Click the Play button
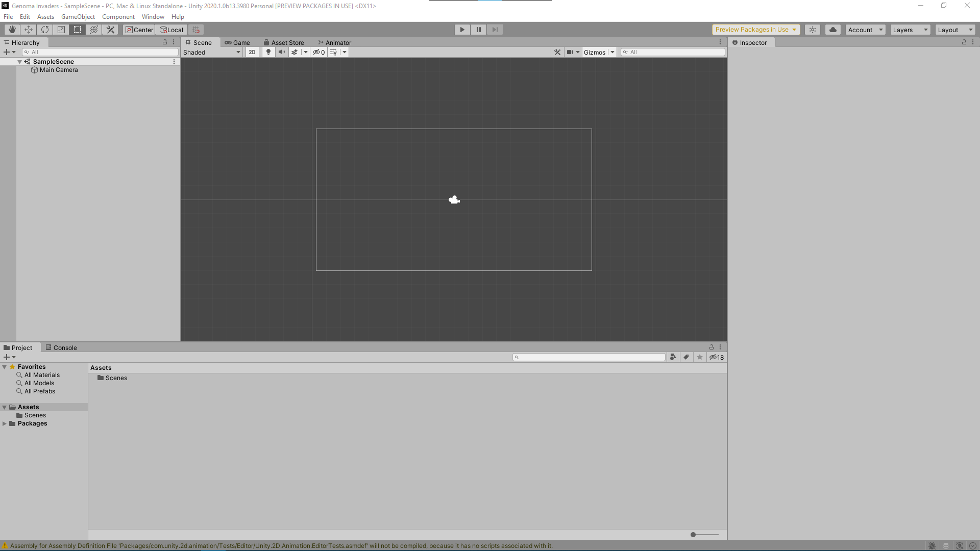This screenshot has height=551, width=980. (x=462, y=30)
